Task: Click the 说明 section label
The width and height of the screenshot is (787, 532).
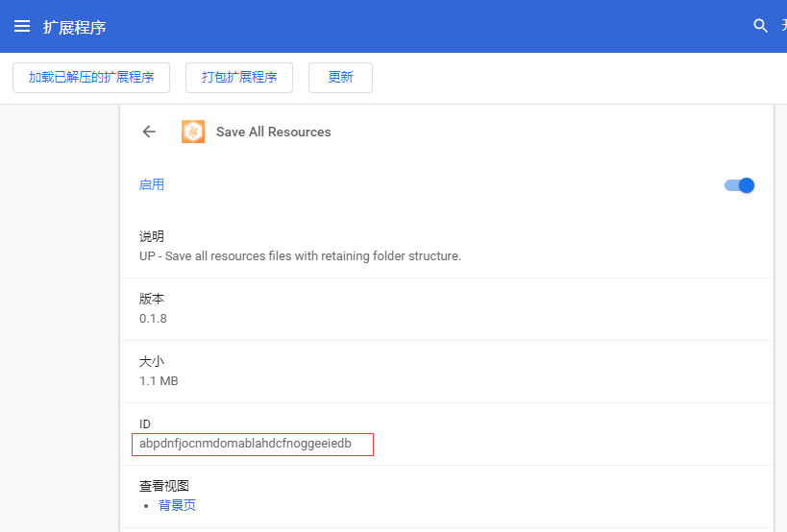Action: pos(152,236)
